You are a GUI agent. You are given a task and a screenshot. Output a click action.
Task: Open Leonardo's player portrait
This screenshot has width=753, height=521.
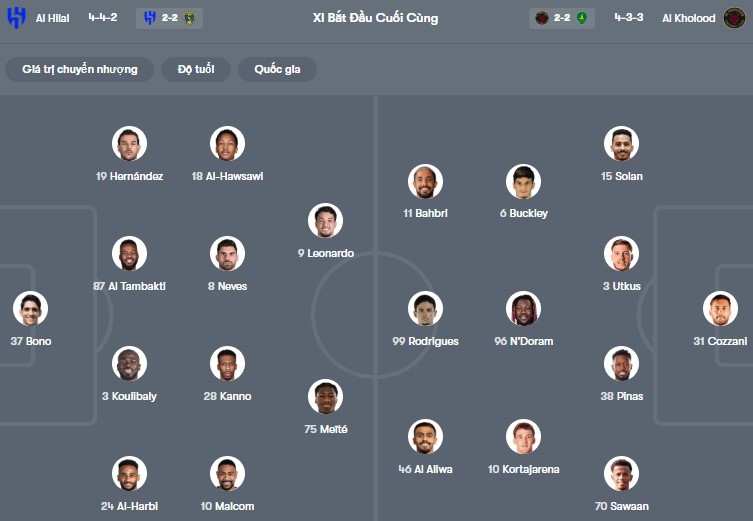coord(326,221)
